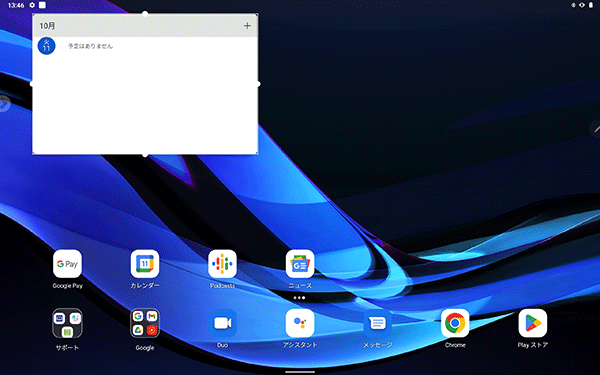This screenshot has width=600, height=375.
Task: Click the top resize handle of the widget
Action: point(145,14)
